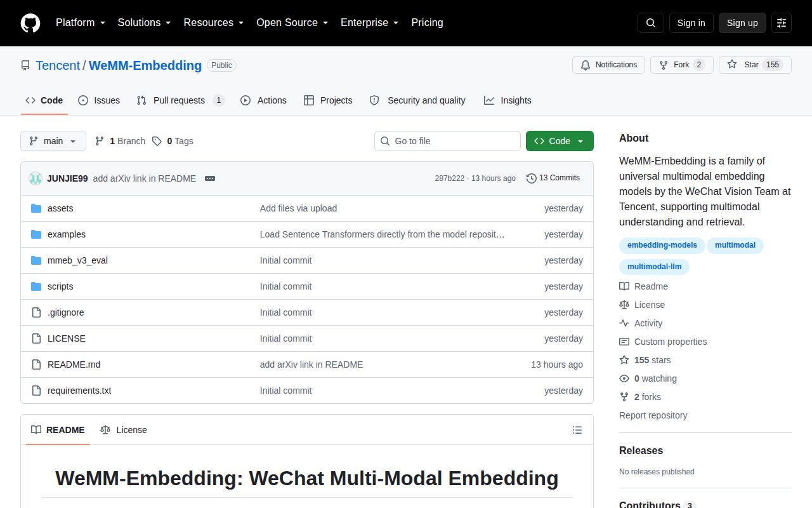
Task: Select the License tab in file viewer
Action: (x=124, y=430)
